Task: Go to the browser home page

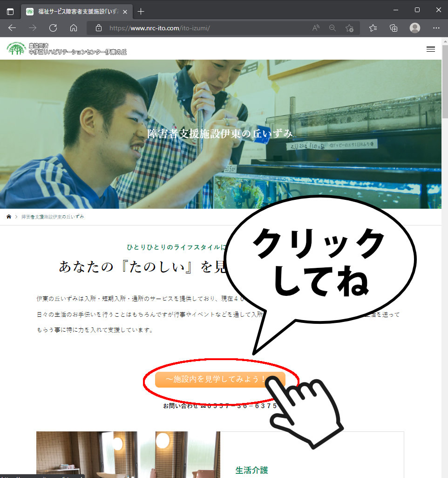Action: click(74, 28)
